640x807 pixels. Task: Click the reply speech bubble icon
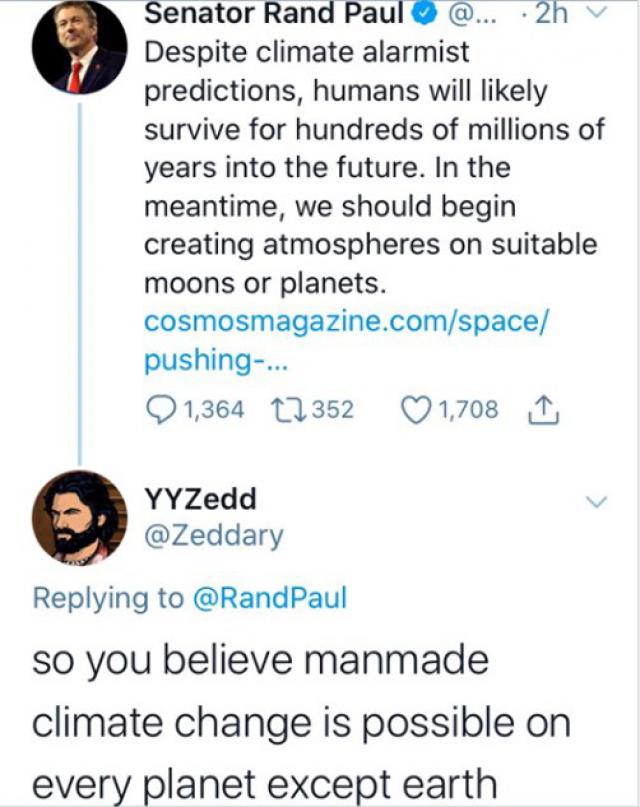click(159, 410)
